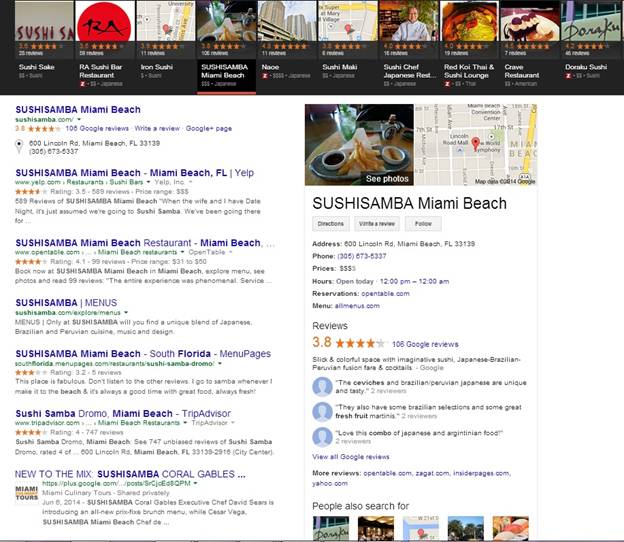Click Zagat icon under Doraku Sushi
The height and width of the screenshot is (542, 624).
tap(569, 76)
